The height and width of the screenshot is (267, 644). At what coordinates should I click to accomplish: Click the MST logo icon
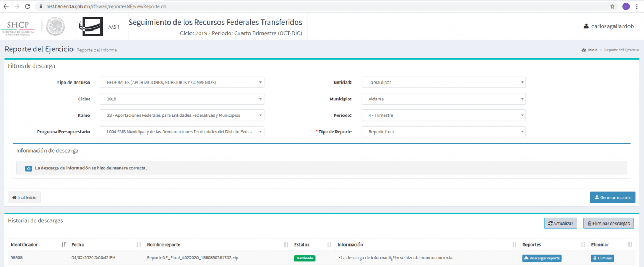coord(92,26)
